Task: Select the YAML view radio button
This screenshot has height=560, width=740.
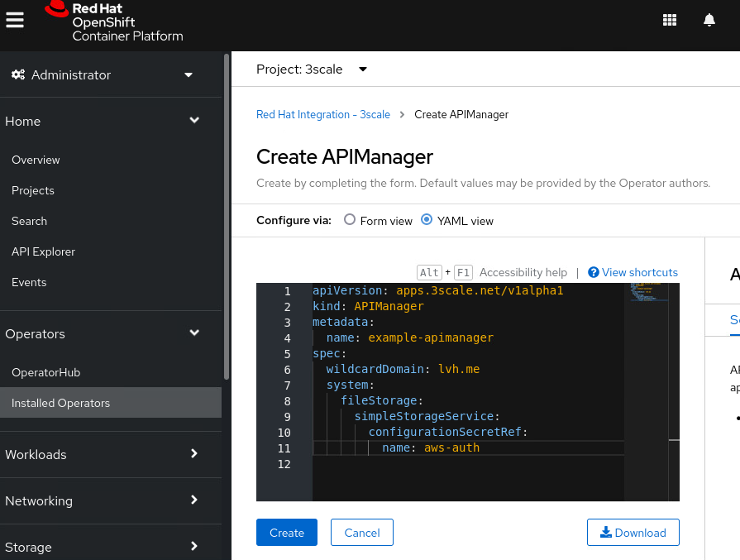Action: click(x=427, y=220)
